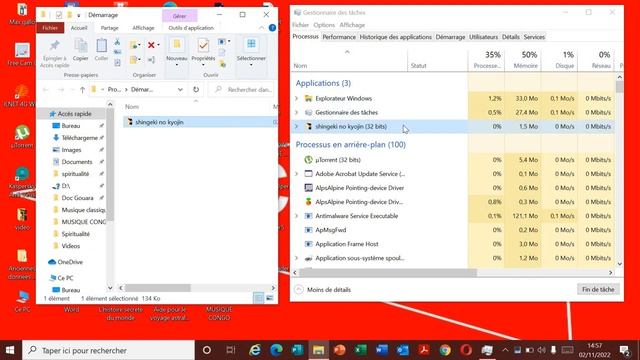Sort processes by Processeur column
The image size is (640, 360).
click(x=486, y=60)
